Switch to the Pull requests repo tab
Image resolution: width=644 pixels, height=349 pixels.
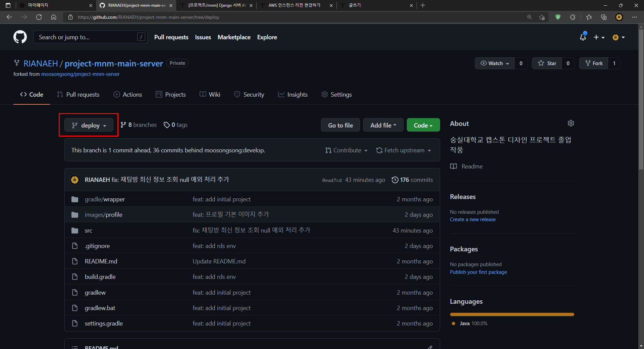point(78,95)
